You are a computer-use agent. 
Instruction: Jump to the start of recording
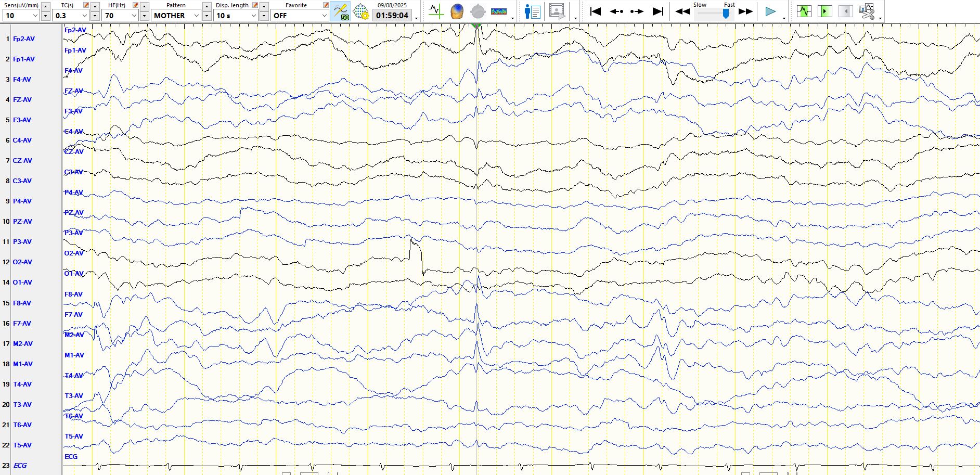tap(596, 11)
